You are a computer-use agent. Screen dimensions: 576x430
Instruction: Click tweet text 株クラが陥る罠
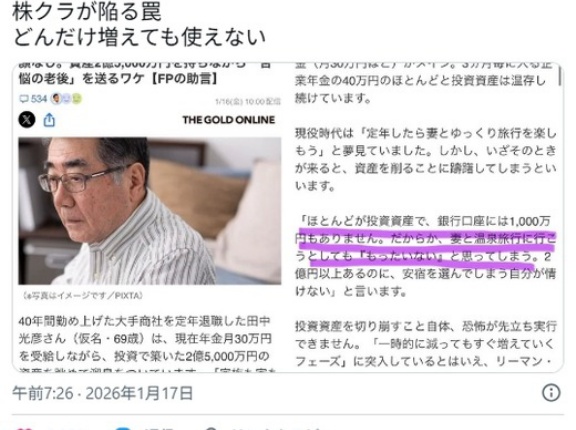[x=87, y=11]
